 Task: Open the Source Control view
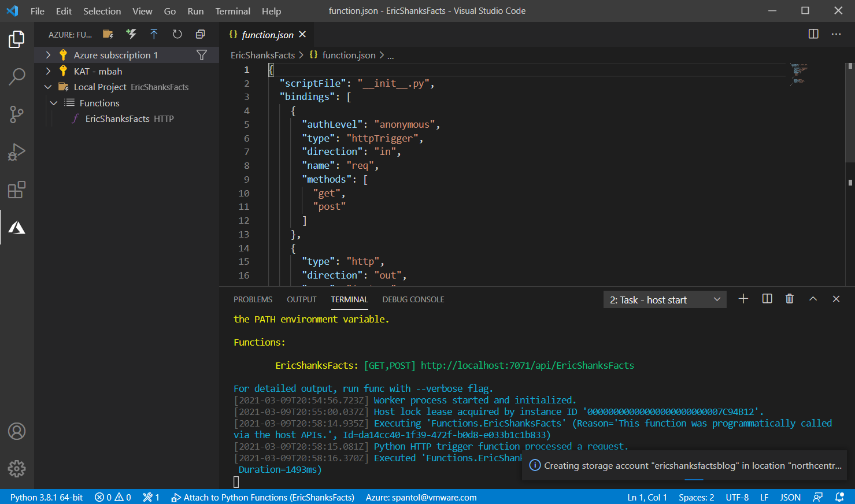17,114
